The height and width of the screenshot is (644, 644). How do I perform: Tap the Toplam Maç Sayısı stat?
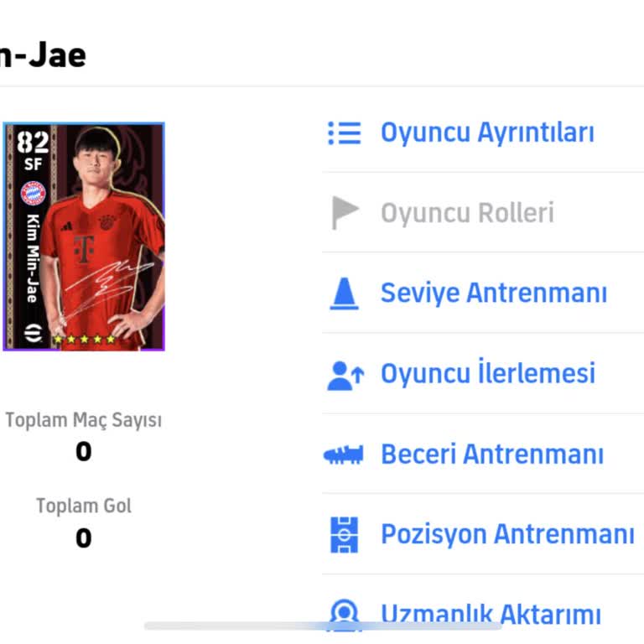click(x=83, y=421)
